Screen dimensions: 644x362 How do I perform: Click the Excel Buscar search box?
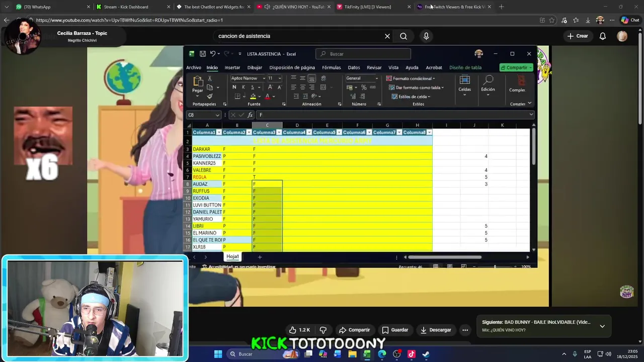(363, 54)
